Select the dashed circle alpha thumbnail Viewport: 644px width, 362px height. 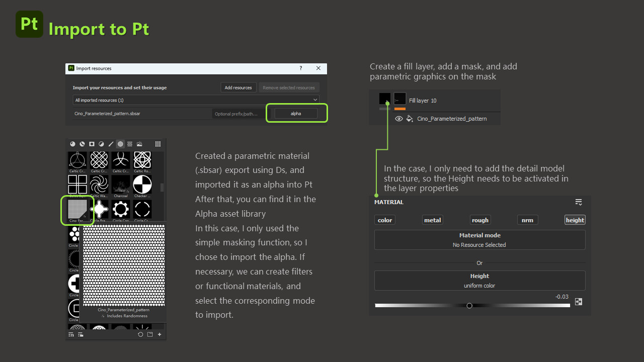tap(142, 209)
